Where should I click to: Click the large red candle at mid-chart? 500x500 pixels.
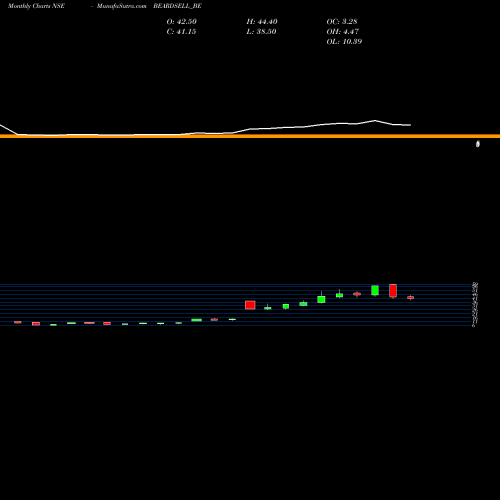[x=250, y=305]
